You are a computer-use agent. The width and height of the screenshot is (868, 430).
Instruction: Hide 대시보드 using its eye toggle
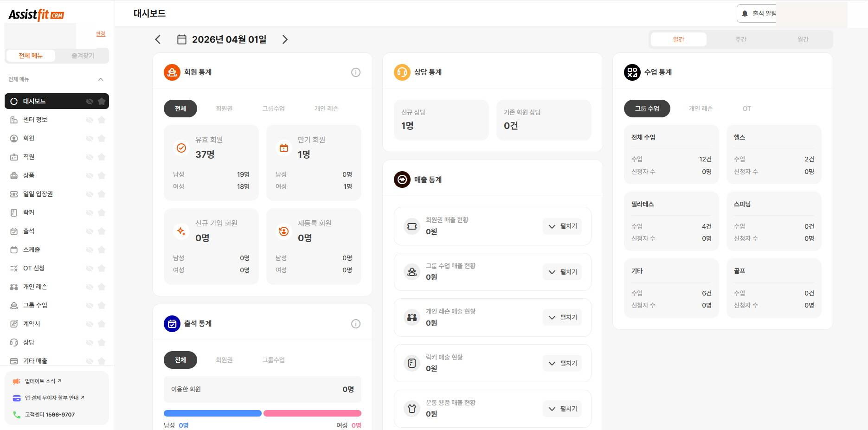(89, 101)
